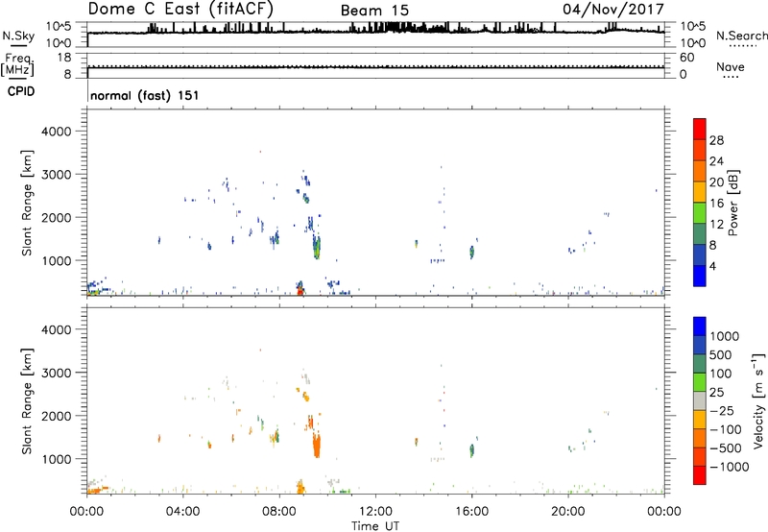Click the "N.Sky" legend label
768x532 pixels.
click(18, 36)
